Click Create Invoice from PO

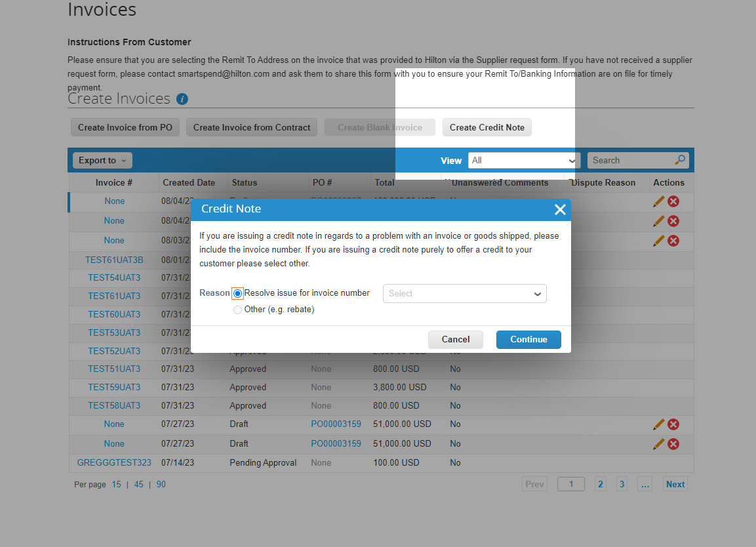pyautogui.click(x=125, y=127)
